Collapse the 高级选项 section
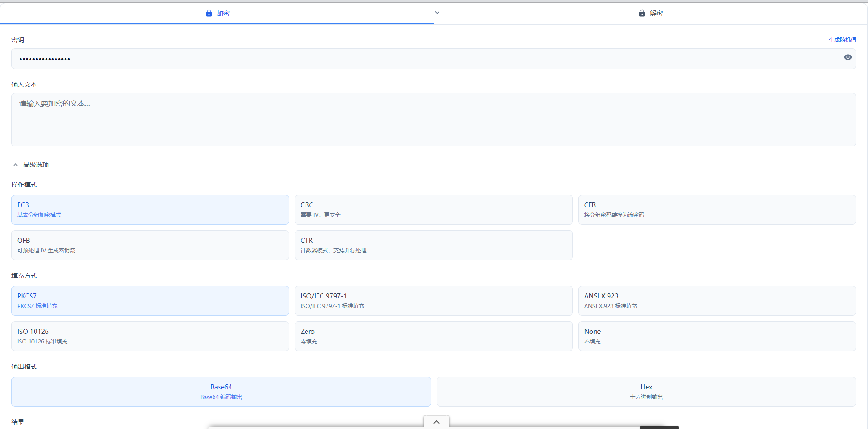The width and height of the screenshot is (868, 429). coord(31,165)
